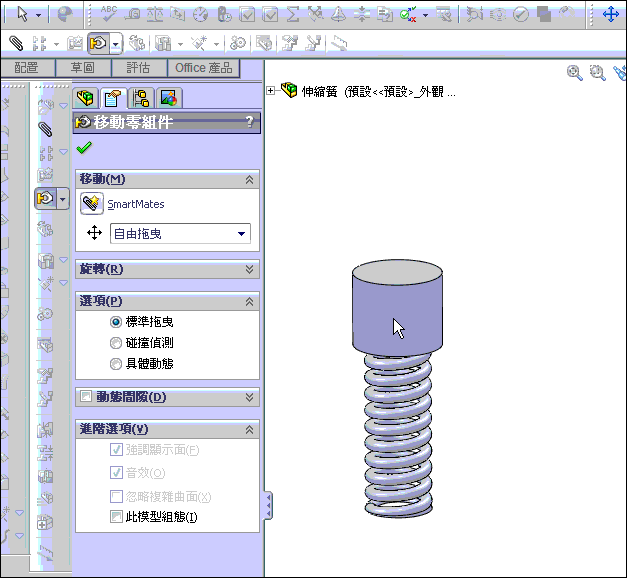Click the purple cylinder component in viewport
The height and width of the screenshot is (578, 627).
click(397, 307)
